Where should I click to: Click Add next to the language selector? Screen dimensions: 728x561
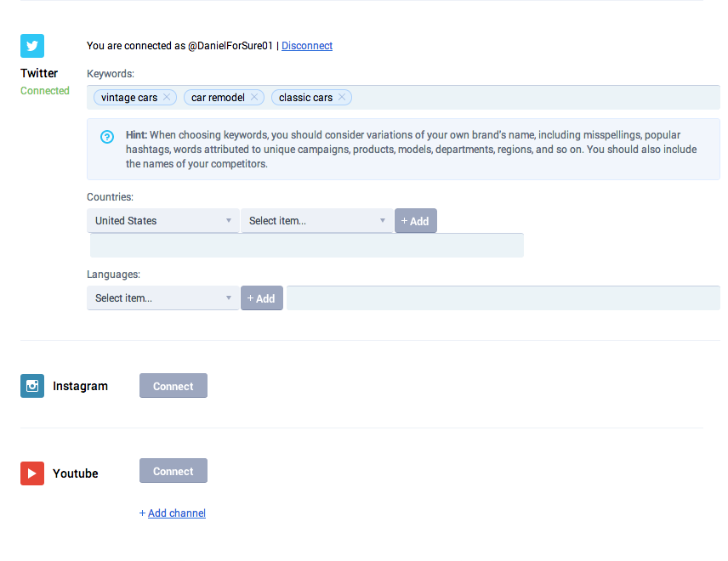pos(261,297)
